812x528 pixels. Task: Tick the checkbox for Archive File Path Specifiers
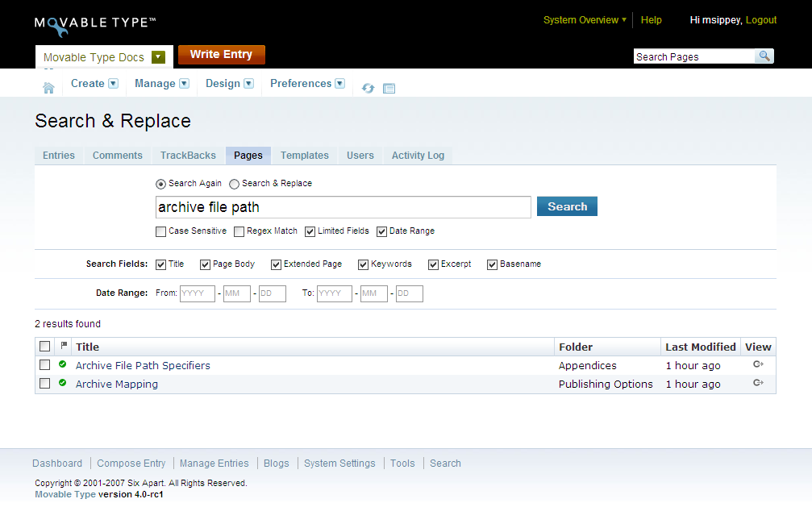(45, 365)
